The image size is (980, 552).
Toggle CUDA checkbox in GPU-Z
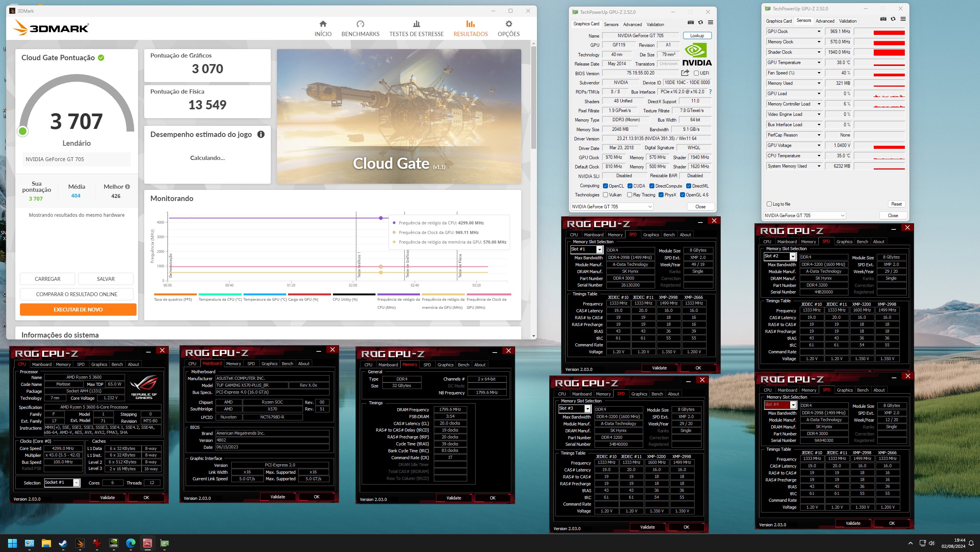630,186
